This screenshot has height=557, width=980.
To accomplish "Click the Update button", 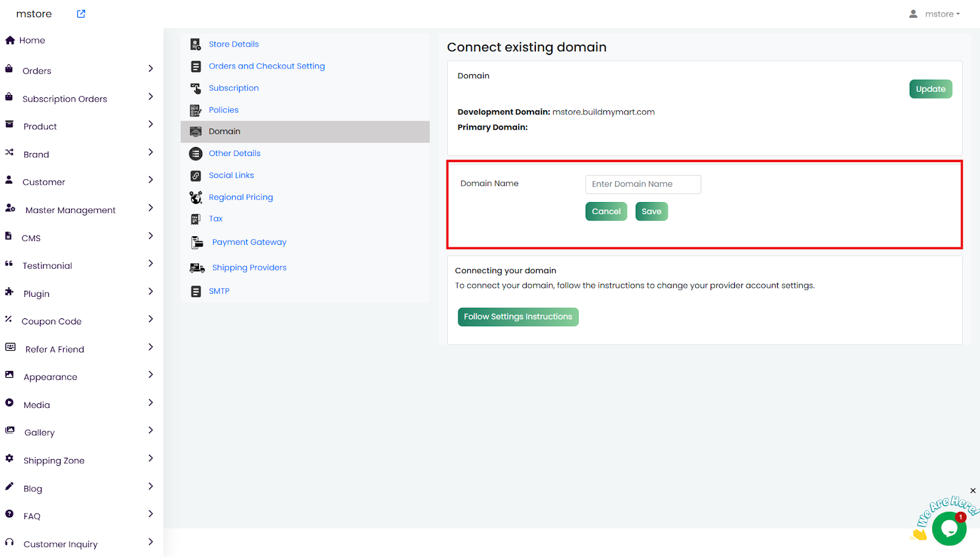I will pos(930,89).
